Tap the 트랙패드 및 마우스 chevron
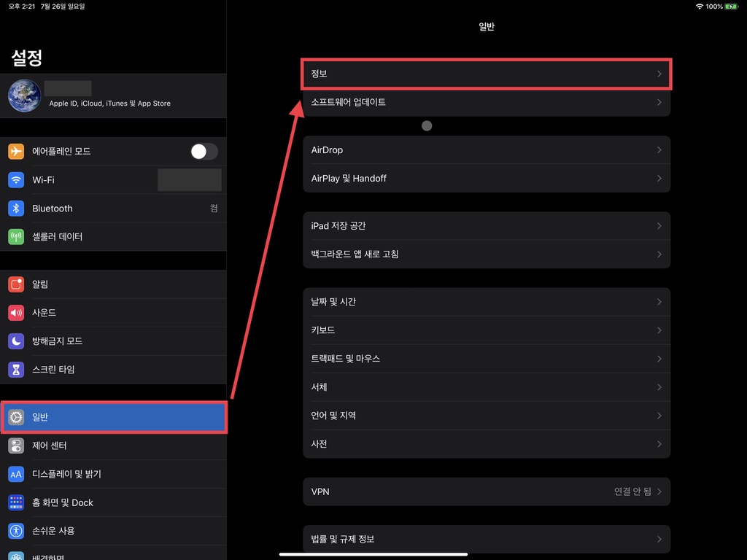Image resolution: width=747 pixels, height=560 pixels. point(659,359)
